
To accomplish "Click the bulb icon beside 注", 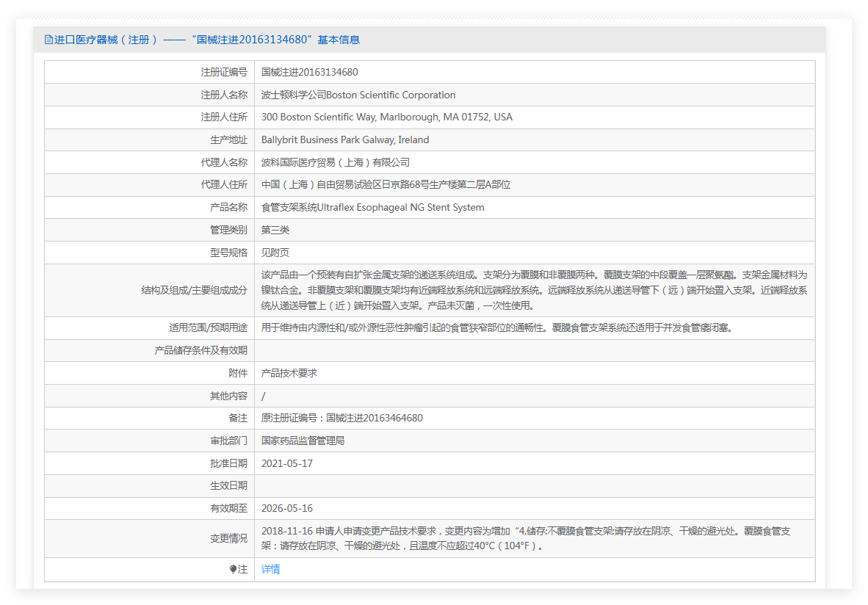I will click(234, 569).
